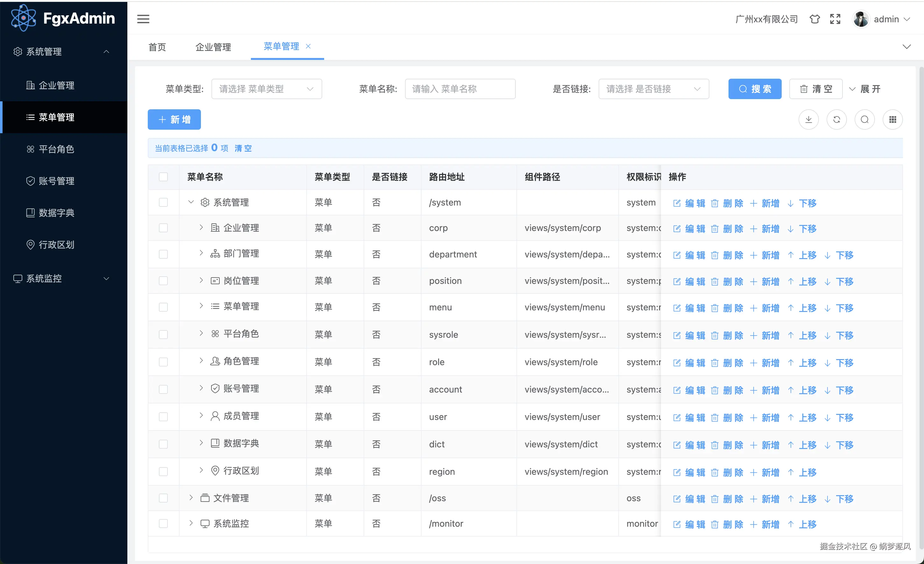Click the blue 搜索 button
The height and width of the screenshot is (564, 924).
point(755,89)
